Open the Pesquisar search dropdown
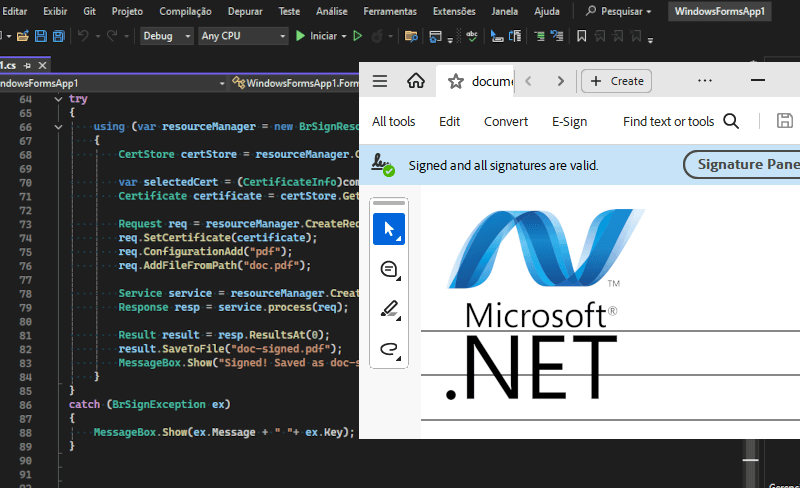 click(619, 11)
